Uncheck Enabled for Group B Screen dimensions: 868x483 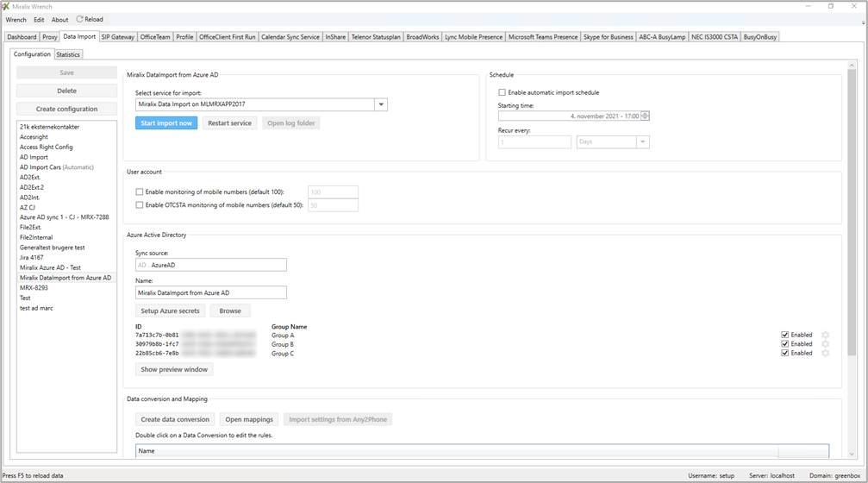click(784, 343)
